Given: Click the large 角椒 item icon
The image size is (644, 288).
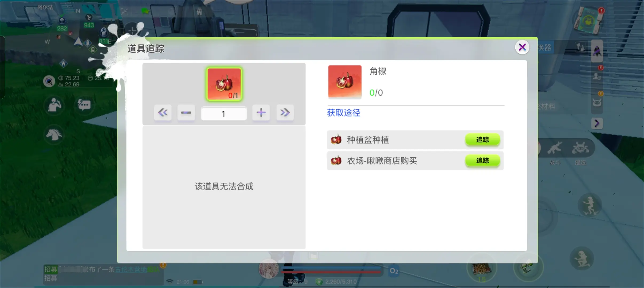Looking at the screenshot, I should [345, 82].
